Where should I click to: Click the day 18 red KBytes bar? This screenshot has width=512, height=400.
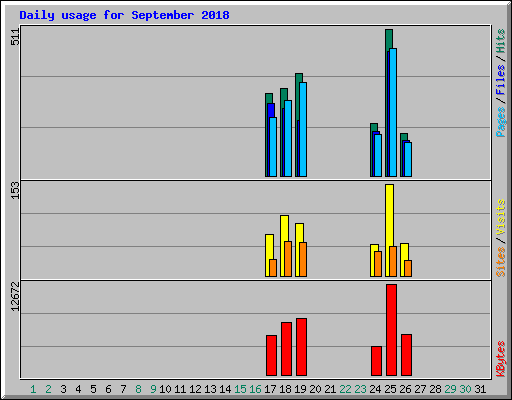(286, 349)
